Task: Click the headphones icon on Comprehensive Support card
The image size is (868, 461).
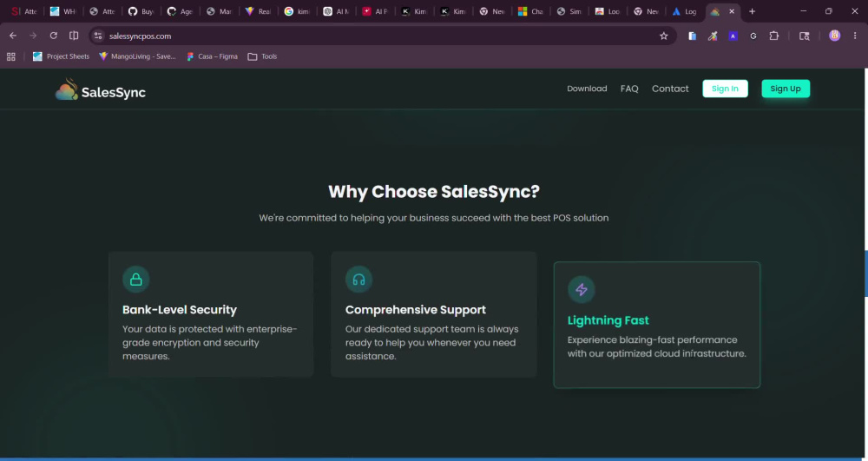Action: click(x=358, y=280)
